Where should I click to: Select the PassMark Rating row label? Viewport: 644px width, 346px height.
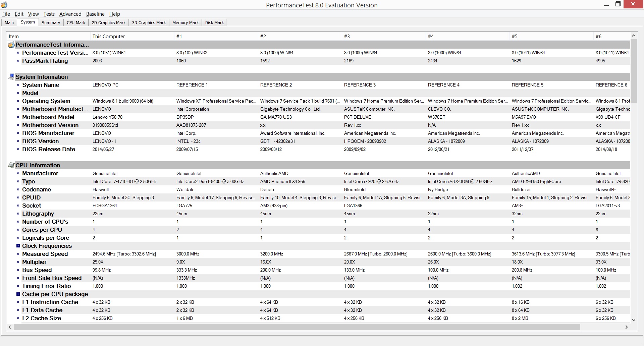click(45, 61)
